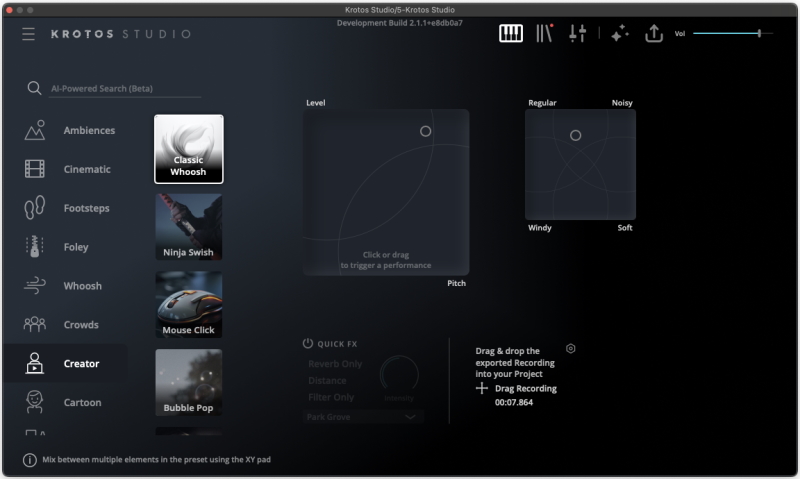Choose the Bubble Pop preset
The width and height of the screenshot is (800, 479).
pyautogui.click(x=189, y=383)
